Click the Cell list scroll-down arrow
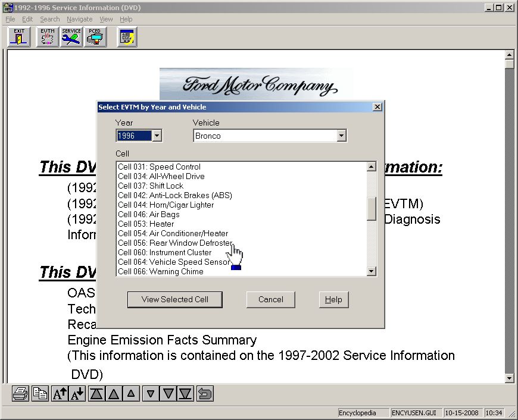This screenshot has width=518, height=420. pos(372,271)
